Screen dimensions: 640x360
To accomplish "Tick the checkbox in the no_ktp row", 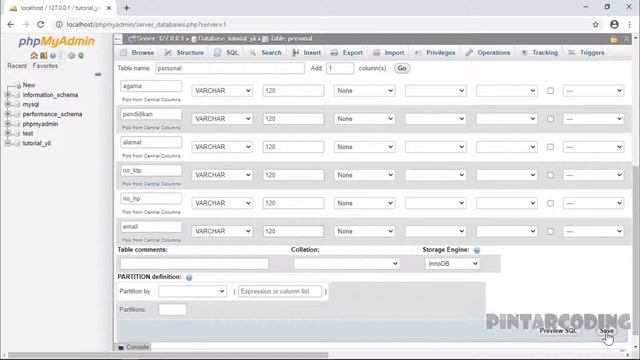I will pyautogui.click(x=550, y=175).
